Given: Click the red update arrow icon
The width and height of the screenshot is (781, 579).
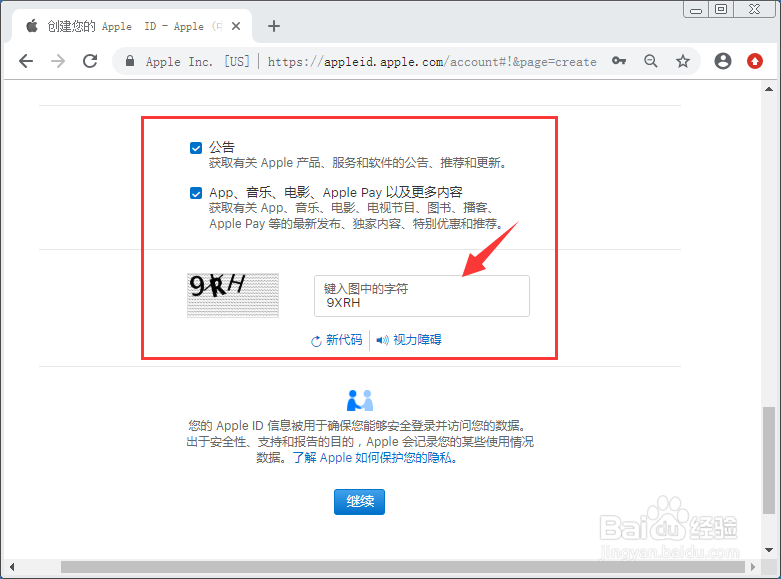Looking at the screenshot, I should (755, 61).
